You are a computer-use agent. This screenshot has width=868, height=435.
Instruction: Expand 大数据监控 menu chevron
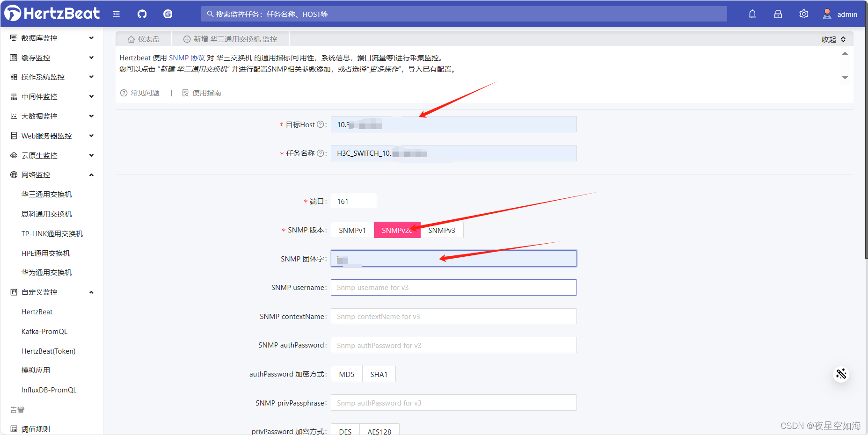point(91,116)
